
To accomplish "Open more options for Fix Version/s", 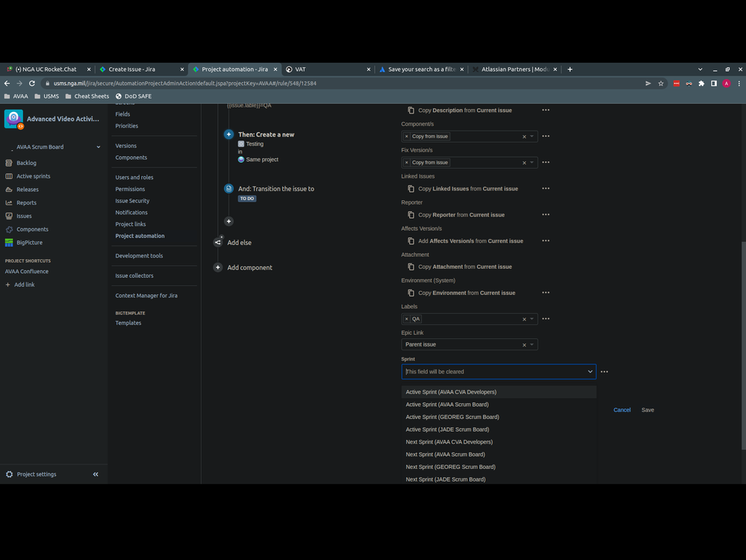I will 546,162.
